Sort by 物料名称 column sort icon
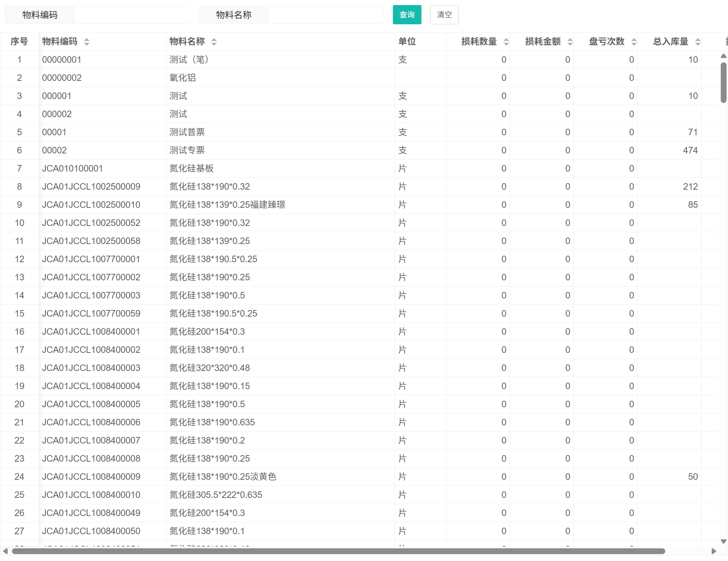The height and width of the screenshot is (561, 728). (214, 42)
